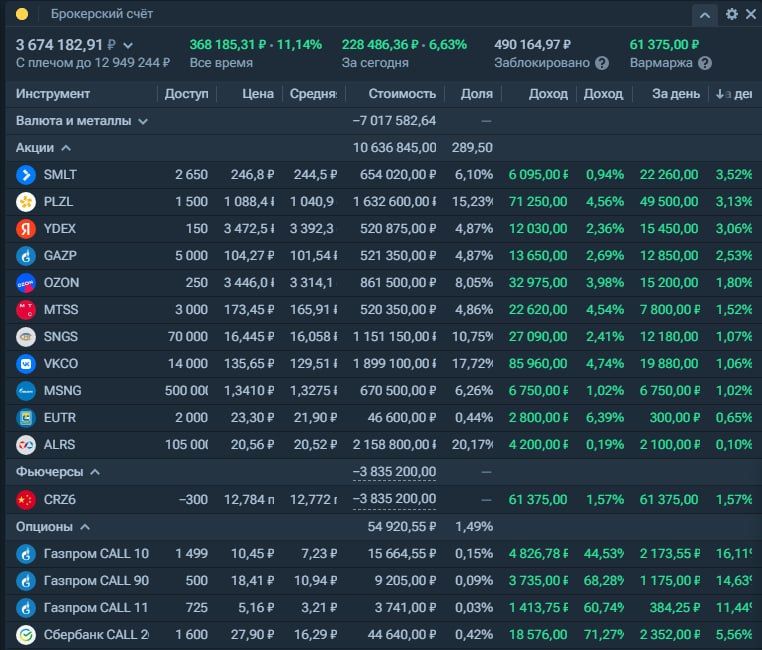Viewport: 762px width, 650px height.
Task: Open dropdown next to account balance
Action: click(128, 46)
